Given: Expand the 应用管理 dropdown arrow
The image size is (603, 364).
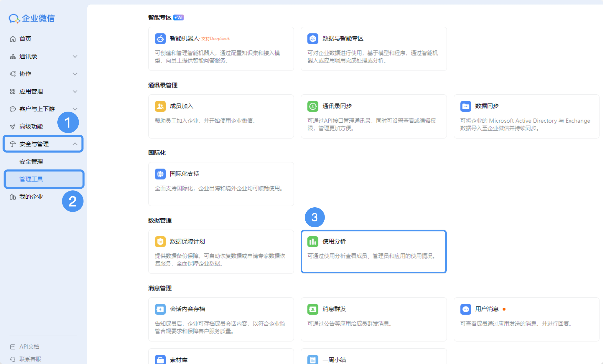Looking at the screenshot, I should [x=75, y=91].
